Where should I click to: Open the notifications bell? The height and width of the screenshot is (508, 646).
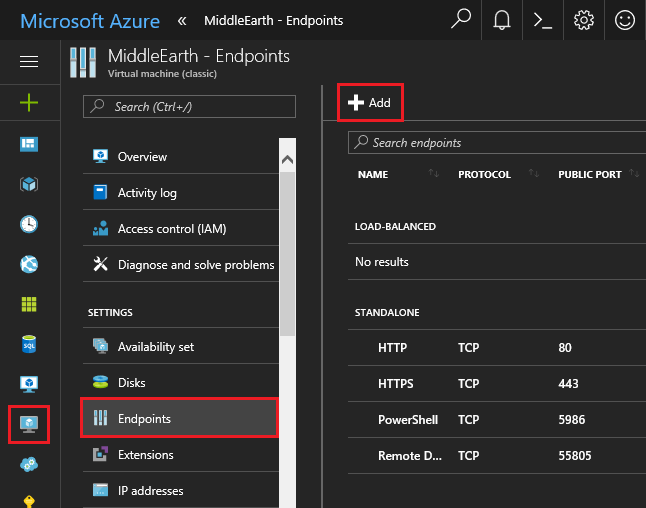click(x=502, y=20)
